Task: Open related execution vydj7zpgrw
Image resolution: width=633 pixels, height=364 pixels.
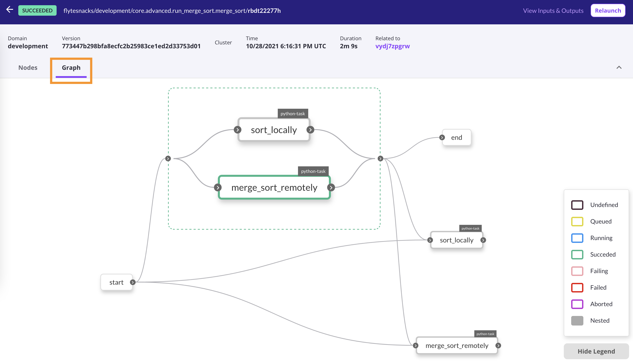Action: (392, 46)
